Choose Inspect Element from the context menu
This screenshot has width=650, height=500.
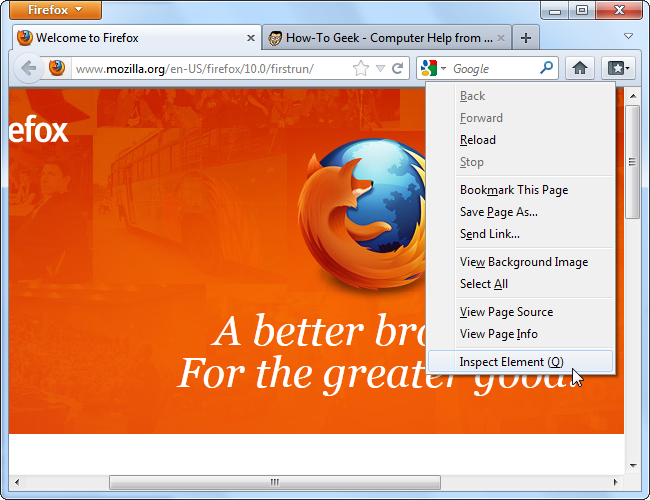pyautogui.click(x=511, y=362)
